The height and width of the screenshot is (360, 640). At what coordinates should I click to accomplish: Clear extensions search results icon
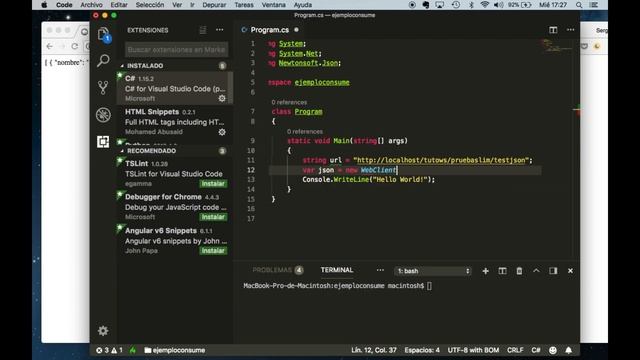pos(203,30)
